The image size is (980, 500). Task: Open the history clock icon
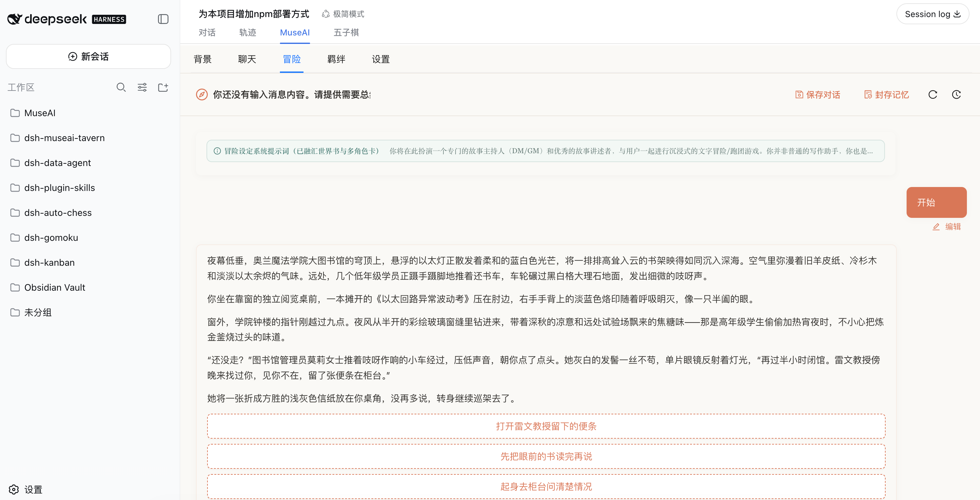[x=956, y=94]
